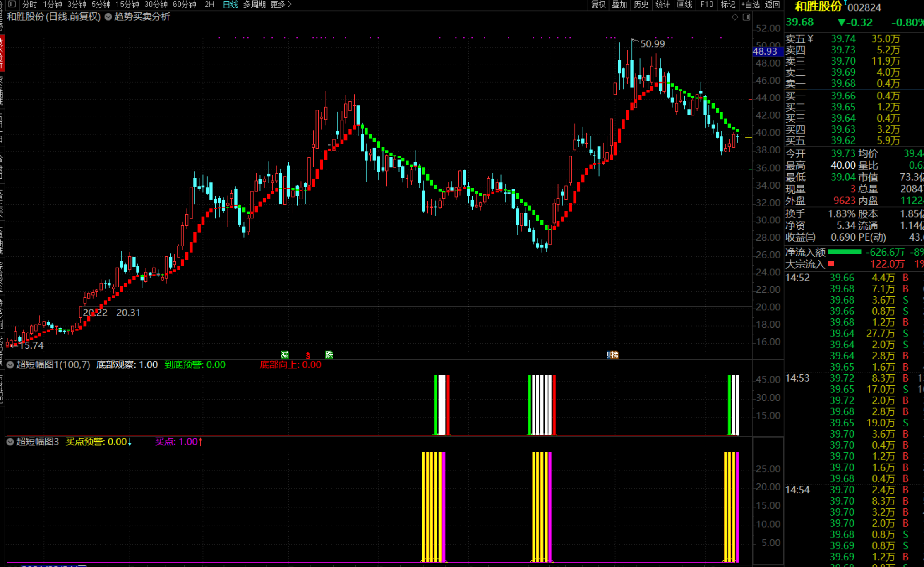The width and height of the screenshot is (924, 567).
Task: Click the 减 marker icon on chart
Action: [285, 354]
